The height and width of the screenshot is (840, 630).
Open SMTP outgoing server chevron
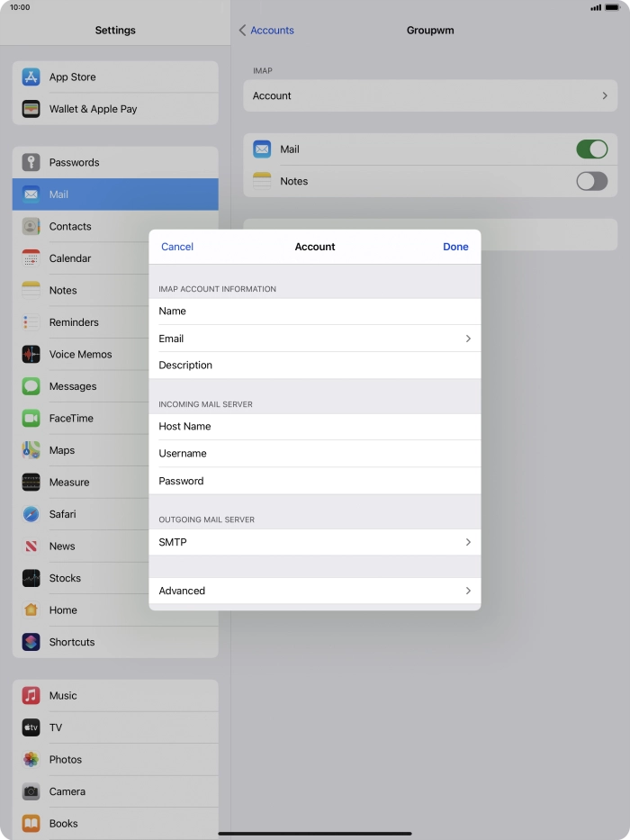(468, 542)
